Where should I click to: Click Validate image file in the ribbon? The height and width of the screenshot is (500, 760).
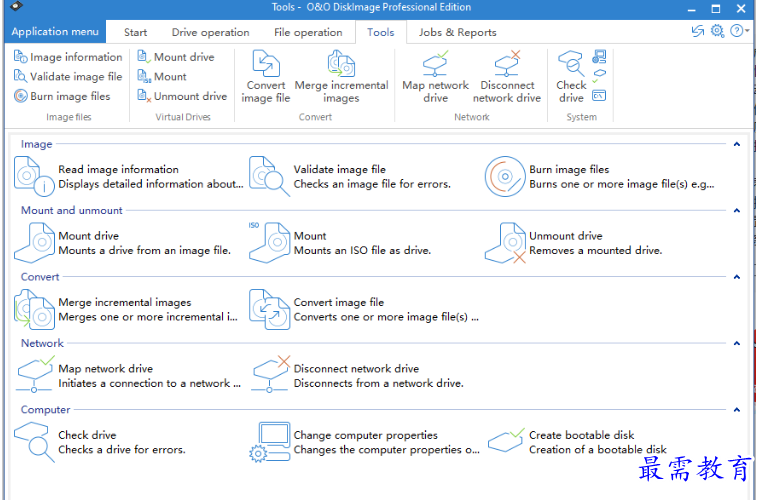pyautogui.click(x=68, y=77)
